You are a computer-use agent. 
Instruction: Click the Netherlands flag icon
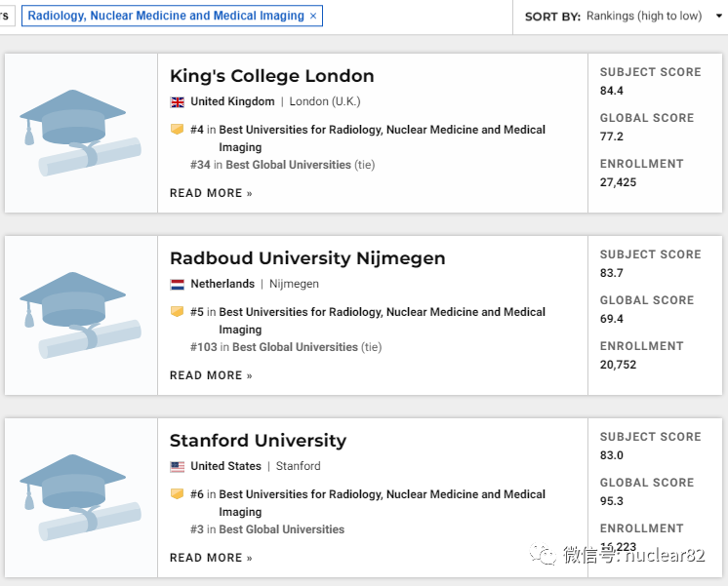[178, 284]
